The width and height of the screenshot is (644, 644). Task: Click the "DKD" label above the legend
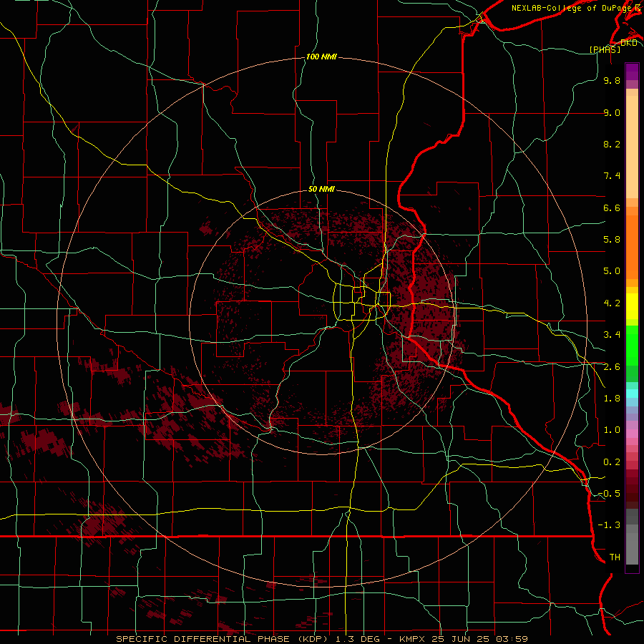[629, 43]
